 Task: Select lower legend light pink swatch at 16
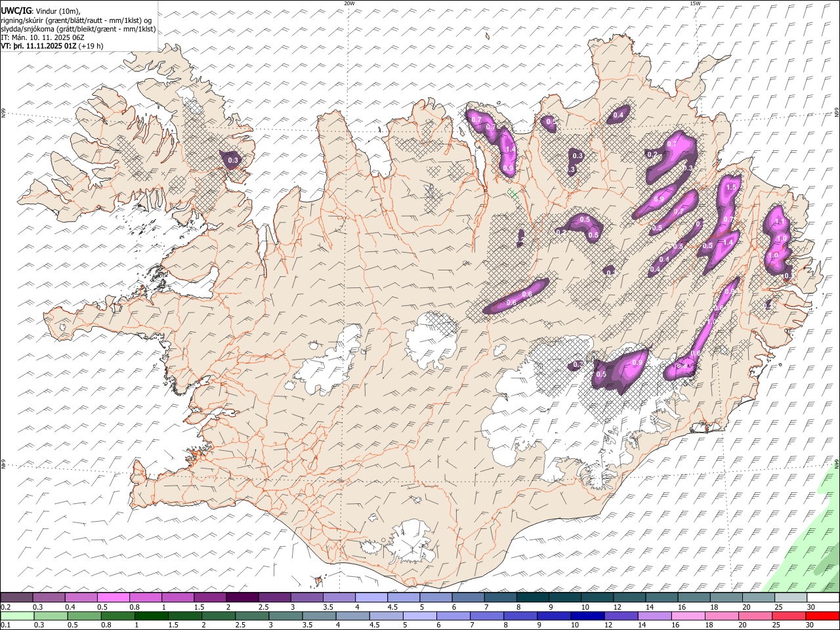tap(688, 616)
